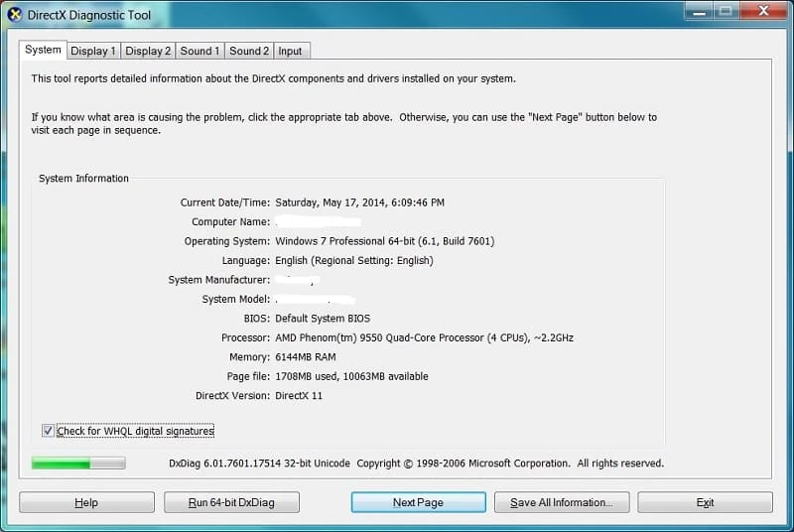The height and width of the screenshot is (532, 794).
Task: Open the Display 1 tab
Action: coord(93,51)
